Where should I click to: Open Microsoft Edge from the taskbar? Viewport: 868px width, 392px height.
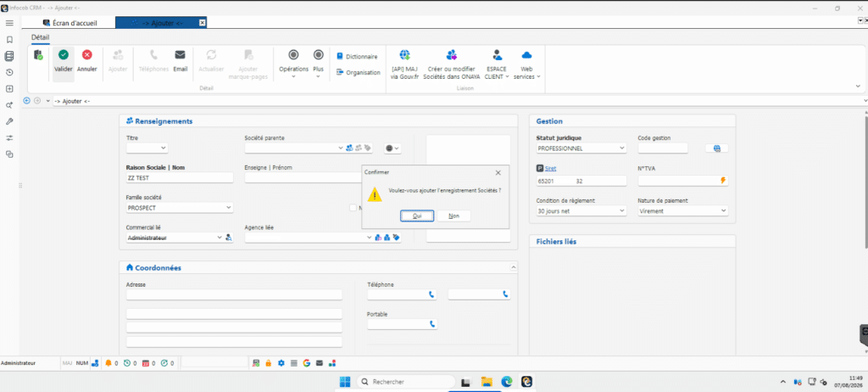pyautogui.click(x=507, y=382)
